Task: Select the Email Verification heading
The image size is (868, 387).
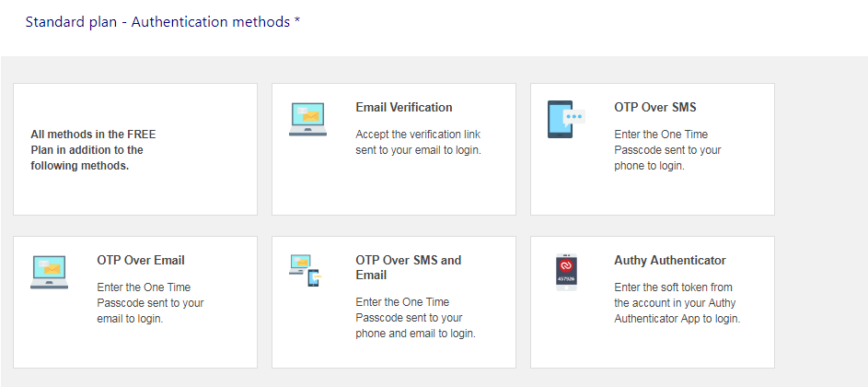Action: coord(404,107)
